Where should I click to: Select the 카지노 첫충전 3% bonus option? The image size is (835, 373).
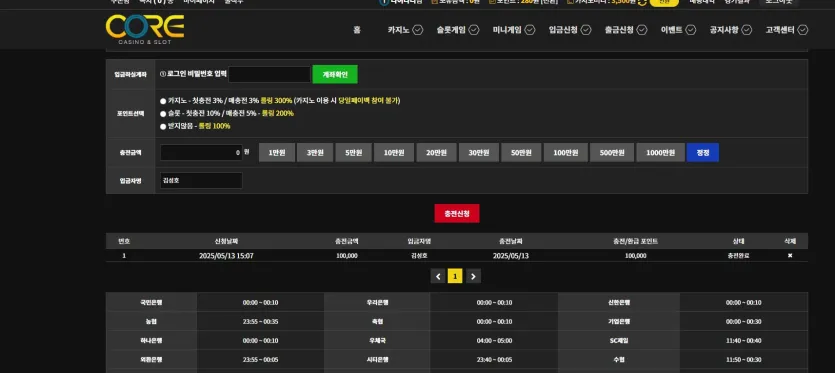pos(163,101)
